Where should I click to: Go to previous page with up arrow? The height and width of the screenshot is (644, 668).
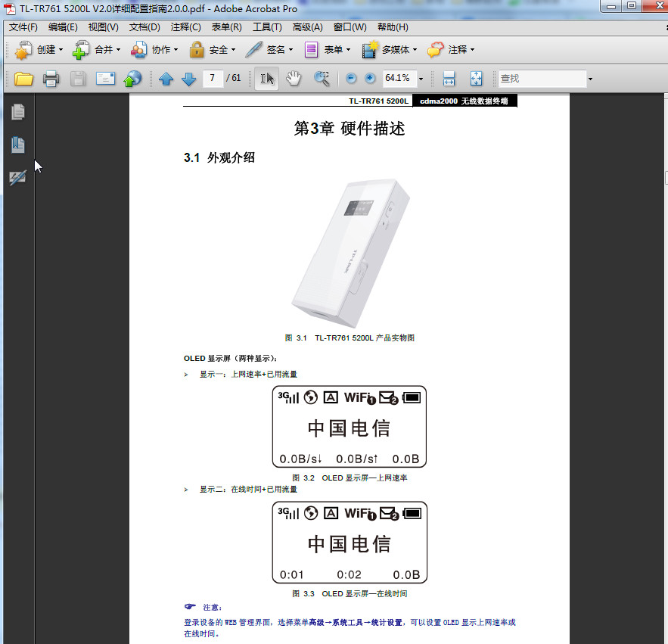click(166, 79)
